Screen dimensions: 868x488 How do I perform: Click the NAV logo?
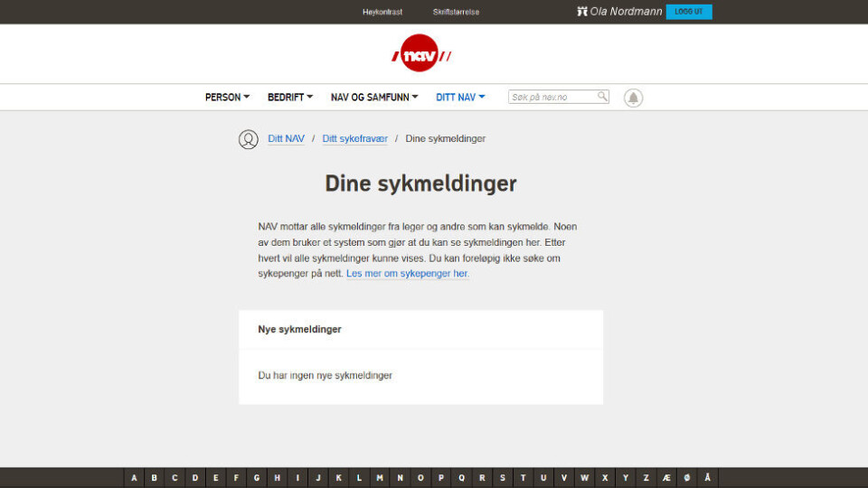[x=420, y=53]
